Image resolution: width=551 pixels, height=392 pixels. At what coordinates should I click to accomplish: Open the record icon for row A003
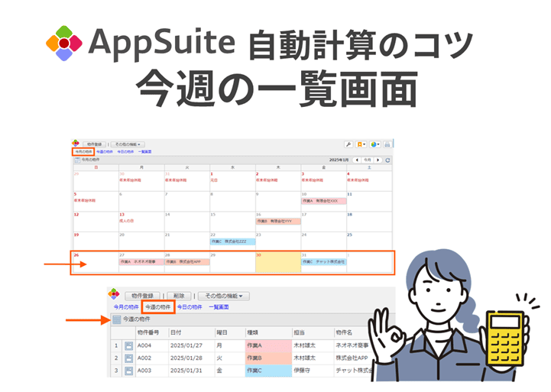click(x=128, y=371)
